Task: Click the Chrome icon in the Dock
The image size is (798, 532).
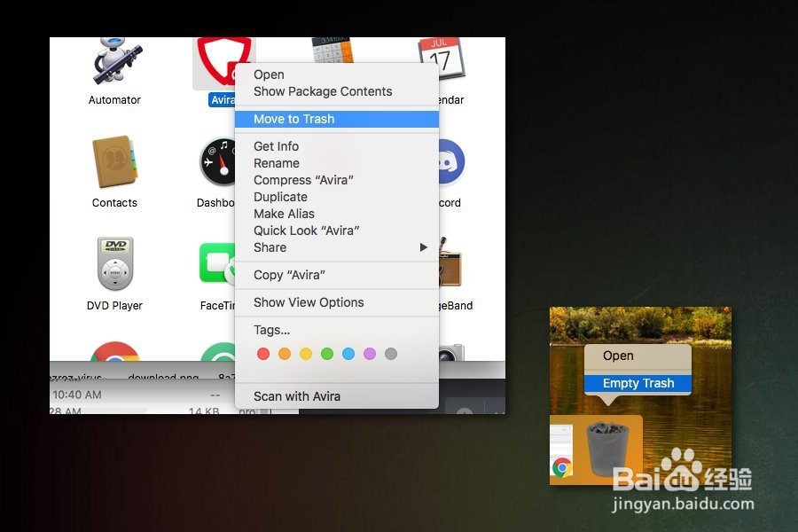Action: pyautogui.click(x=562, y=467)
